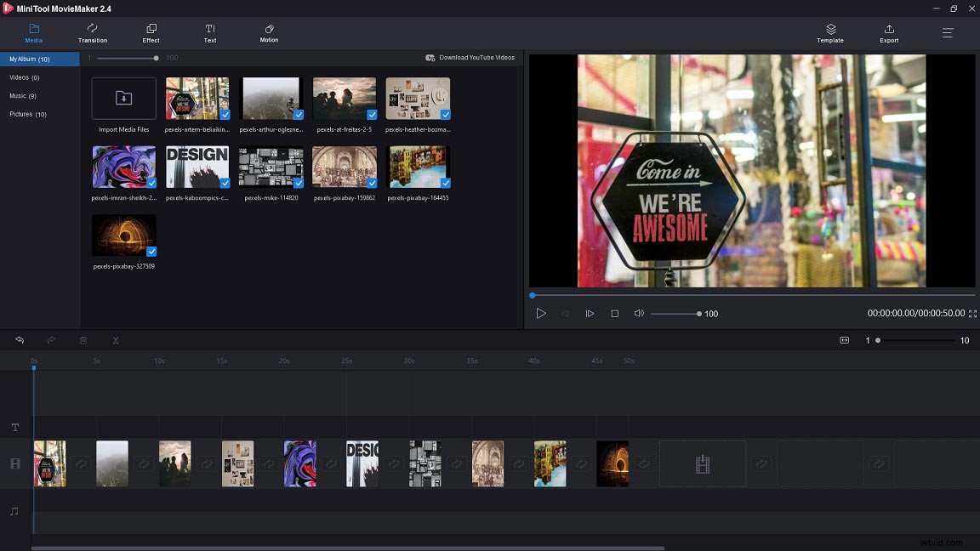The width and height of the screenshot is (980, 551).
Task: Open the Export panel via the Export icon
Action: click(x=888, y=34)
